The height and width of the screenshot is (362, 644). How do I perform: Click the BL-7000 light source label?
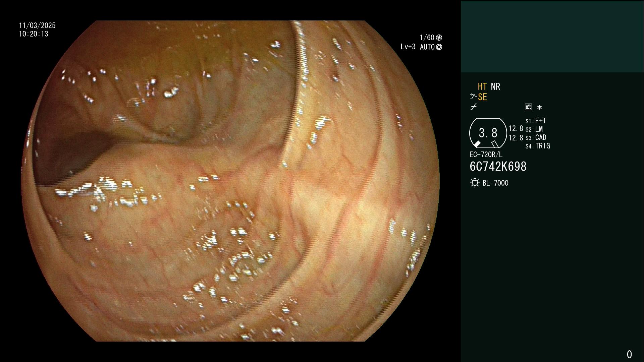(495, 183)
